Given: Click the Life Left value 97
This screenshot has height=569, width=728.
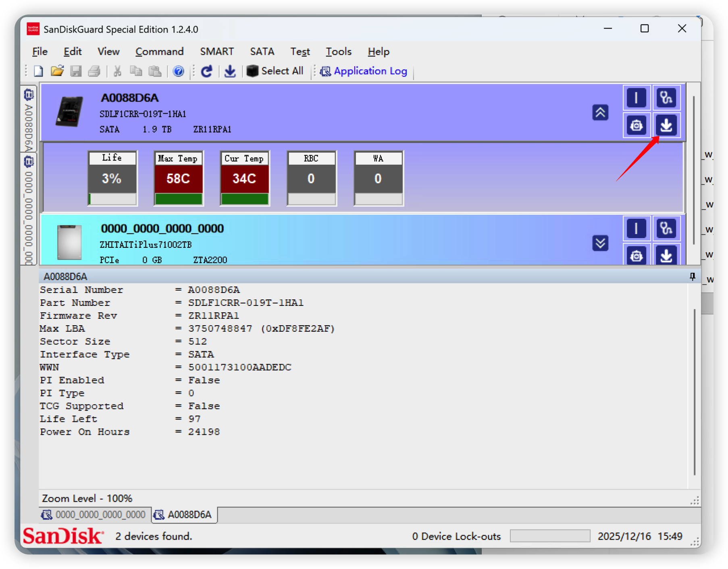Looking at the screenshot, I should (194, 419).
